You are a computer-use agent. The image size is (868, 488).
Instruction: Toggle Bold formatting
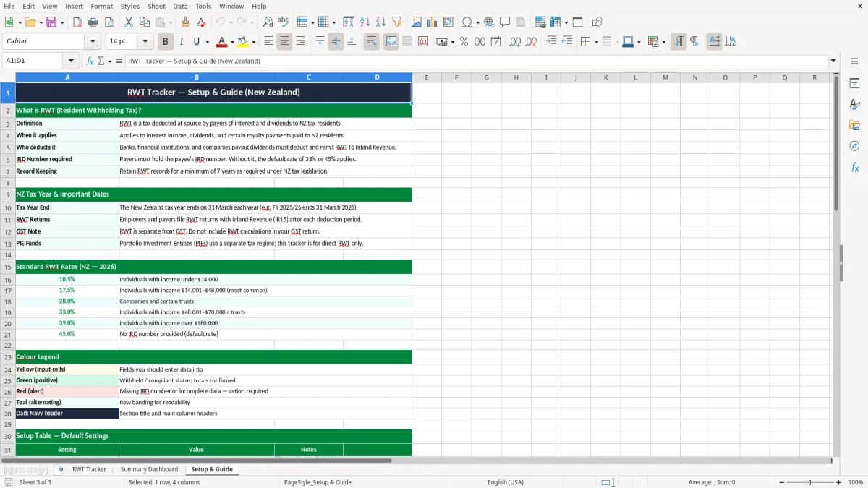(x=166, y=42)
